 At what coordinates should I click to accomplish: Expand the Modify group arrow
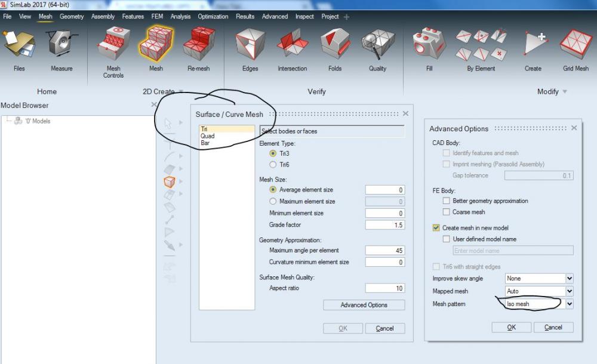coord(565,91)
